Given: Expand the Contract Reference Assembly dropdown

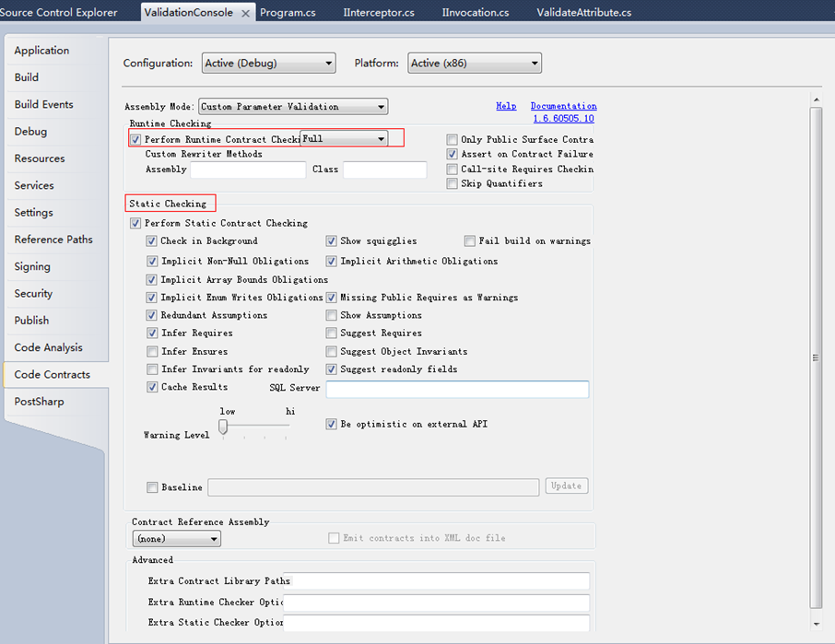Looking at the screenshot, I should pos(176,538).
